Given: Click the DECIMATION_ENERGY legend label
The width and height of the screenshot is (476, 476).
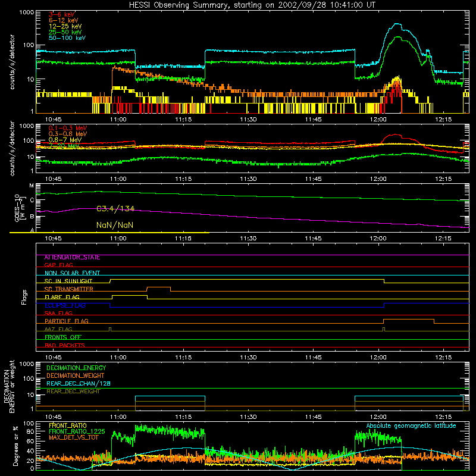Looking at the screenshot, I should pyautogui.click(x=76, y=368).
